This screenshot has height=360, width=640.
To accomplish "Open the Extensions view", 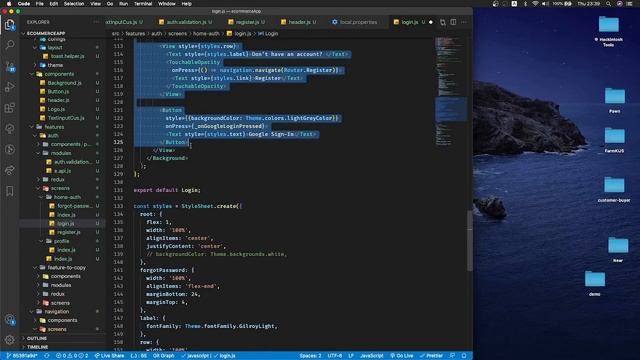I will pyautogui.click(x=9, y=108).
